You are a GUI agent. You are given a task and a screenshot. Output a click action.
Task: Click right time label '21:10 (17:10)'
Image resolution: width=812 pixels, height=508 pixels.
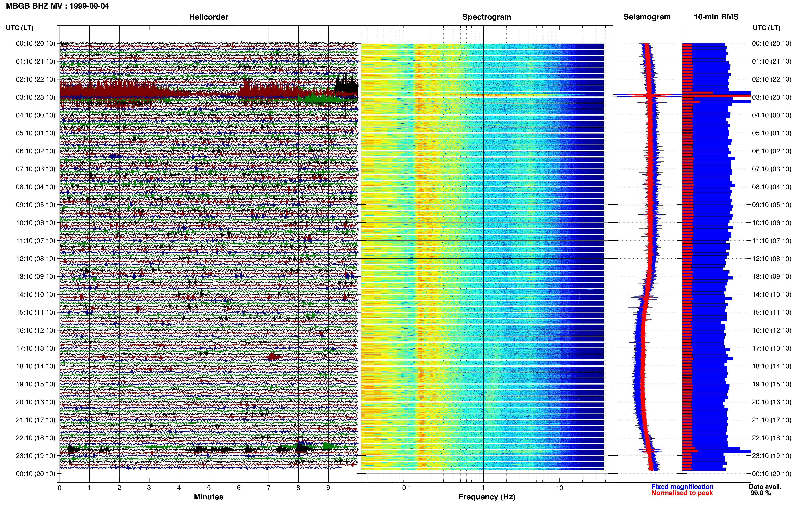pyautogui.click(x=772, y=420)
